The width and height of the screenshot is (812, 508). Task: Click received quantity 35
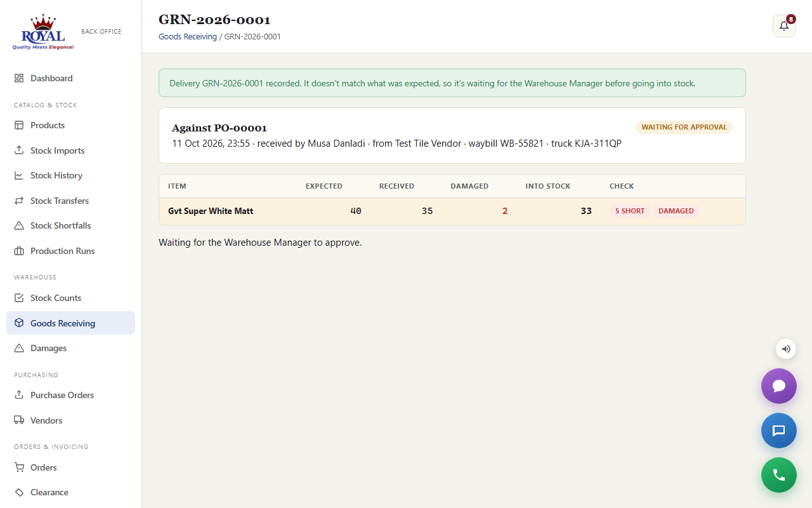[x=427, y=211]
